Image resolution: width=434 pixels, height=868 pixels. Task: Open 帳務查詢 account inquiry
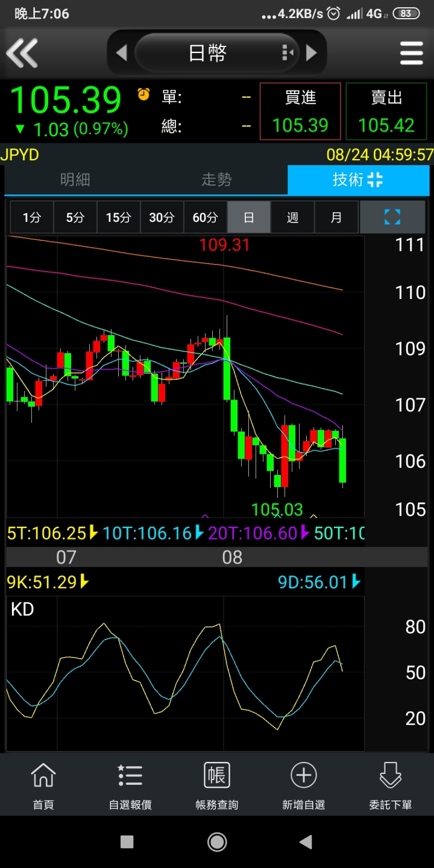(217, 786)
